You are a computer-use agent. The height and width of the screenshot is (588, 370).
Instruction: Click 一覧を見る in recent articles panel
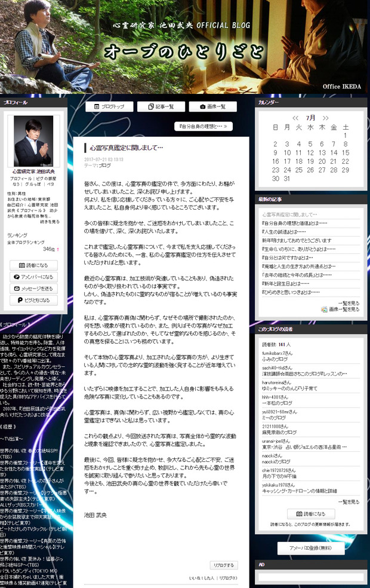tap(349, 303)
